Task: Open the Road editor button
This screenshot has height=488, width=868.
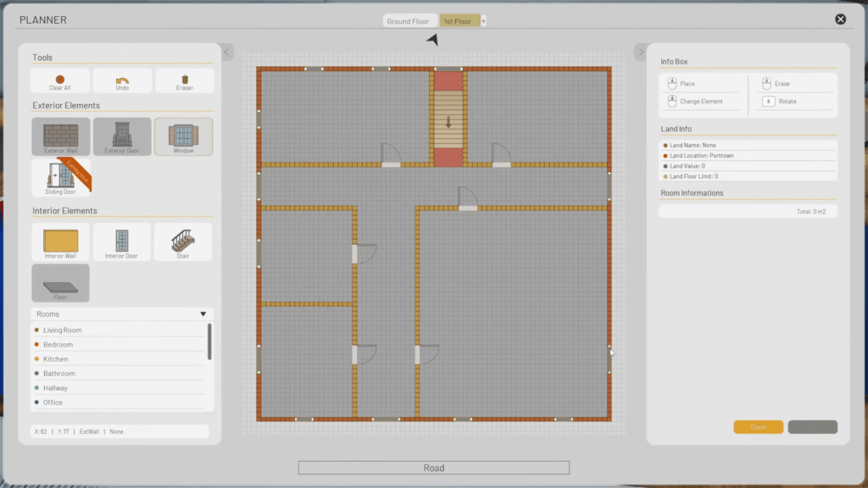Action: pyautogui.click(x=433, y=467)
